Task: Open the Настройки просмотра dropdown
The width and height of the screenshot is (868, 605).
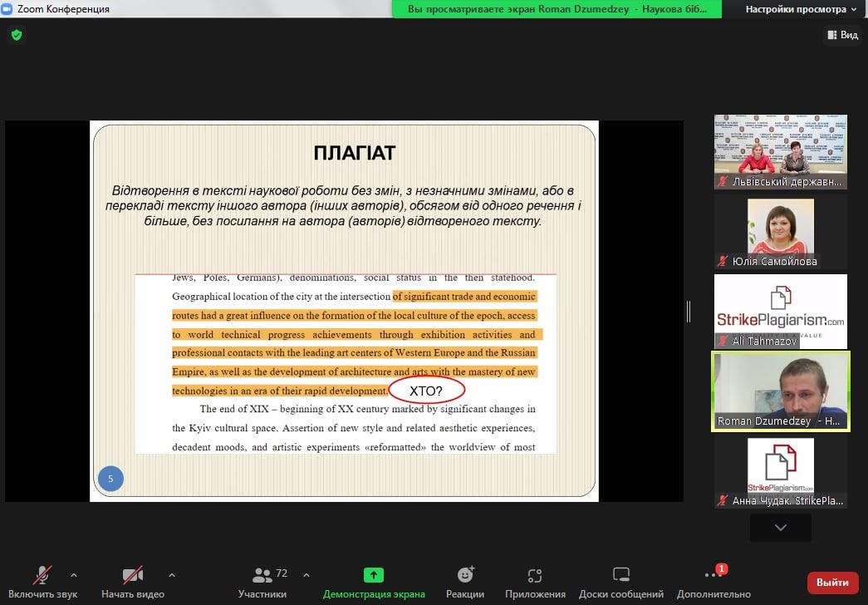Action: pos(800,9)
